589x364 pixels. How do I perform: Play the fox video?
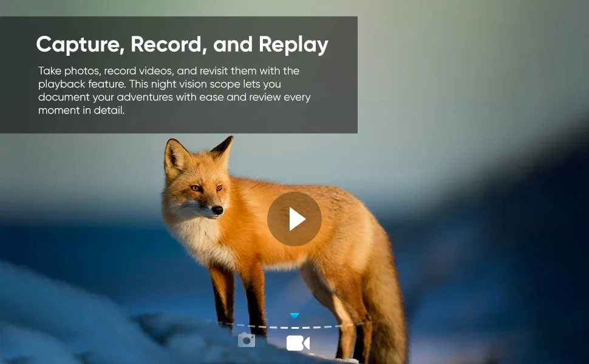coord(294,219)
